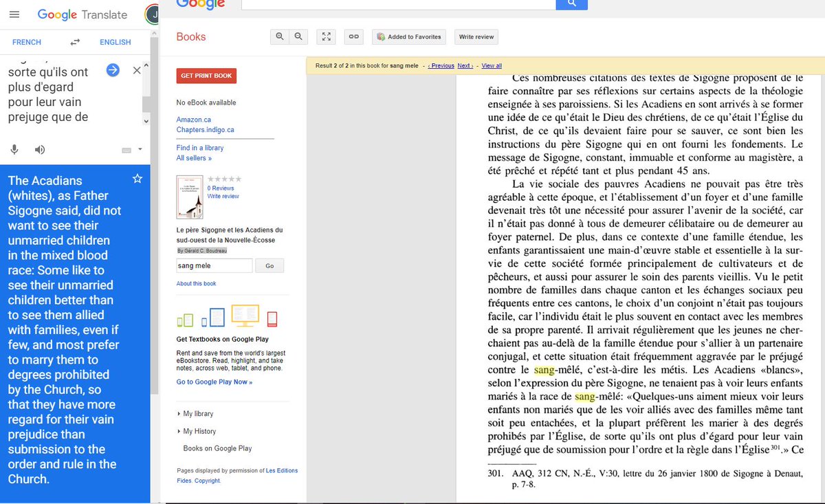Star the English translation to save it
This screenshot has width=825, height=504.
tap(137, 179)
